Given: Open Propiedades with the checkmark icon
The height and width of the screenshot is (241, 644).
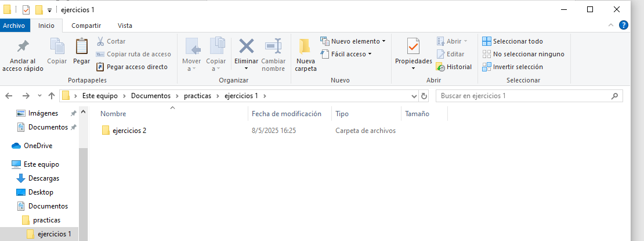Looking at the screenshot, I should [413, 46].
